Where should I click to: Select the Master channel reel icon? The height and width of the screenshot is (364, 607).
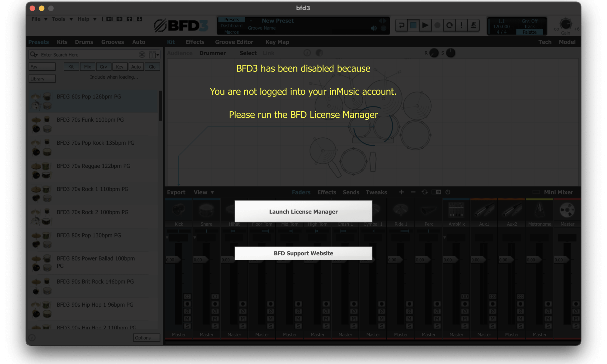pyautogui.click(x=567, y=210)
